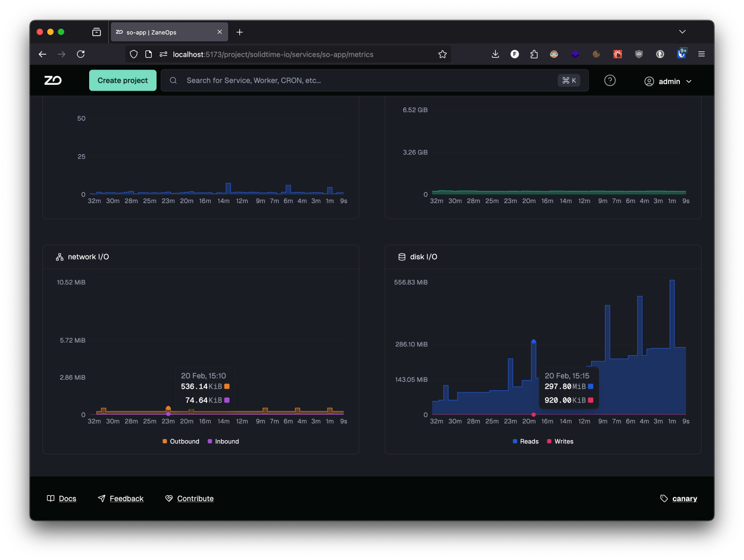The height and width of the screenshot is (560, 744).
Task: Open the help question mark icon
Action: point(610,81)
